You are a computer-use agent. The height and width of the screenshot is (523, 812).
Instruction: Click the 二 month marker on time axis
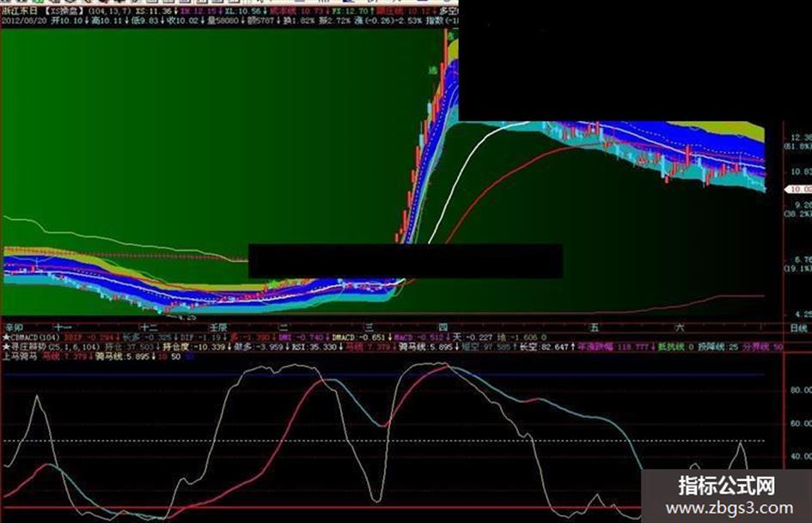(284, 328)
